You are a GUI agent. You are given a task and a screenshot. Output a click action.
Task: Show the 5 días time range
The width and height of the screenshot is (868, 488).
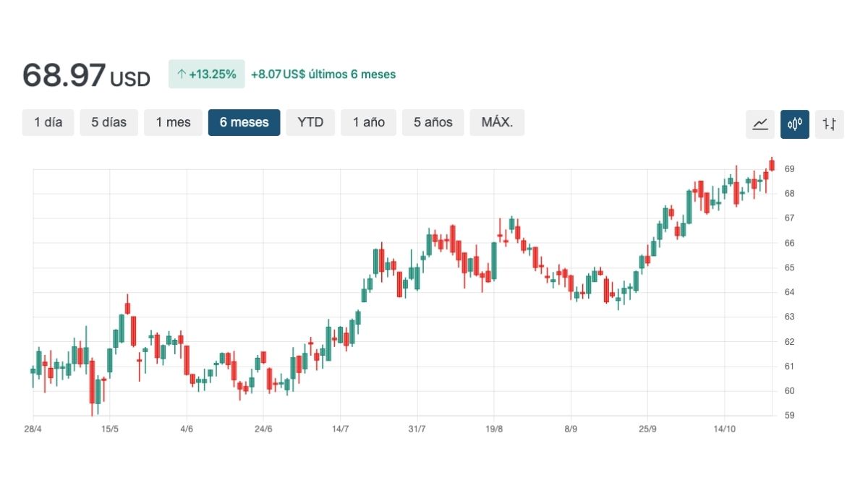pos(109,122)
